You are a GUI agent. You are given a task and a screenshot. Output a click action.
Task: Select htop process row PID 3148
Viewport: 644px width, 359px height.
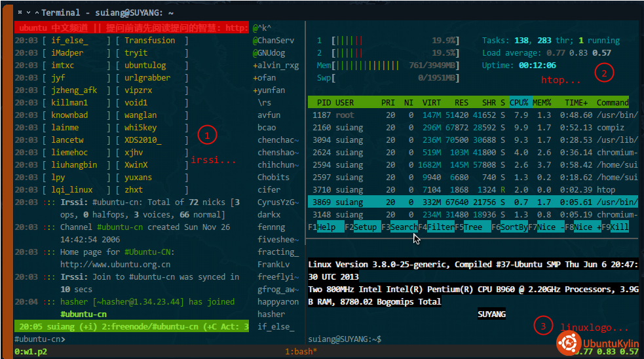(473, 215)
